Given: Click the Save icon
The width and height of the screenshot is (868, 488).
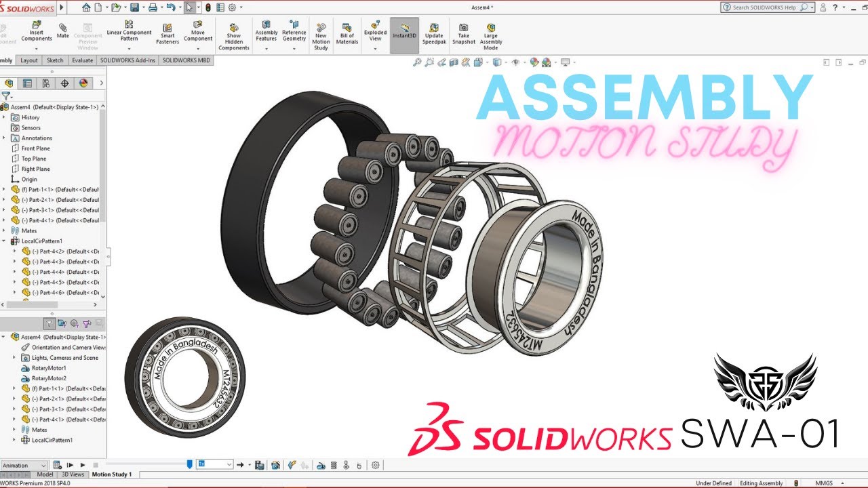Looking at the screenshot, I should click(134, 7).
